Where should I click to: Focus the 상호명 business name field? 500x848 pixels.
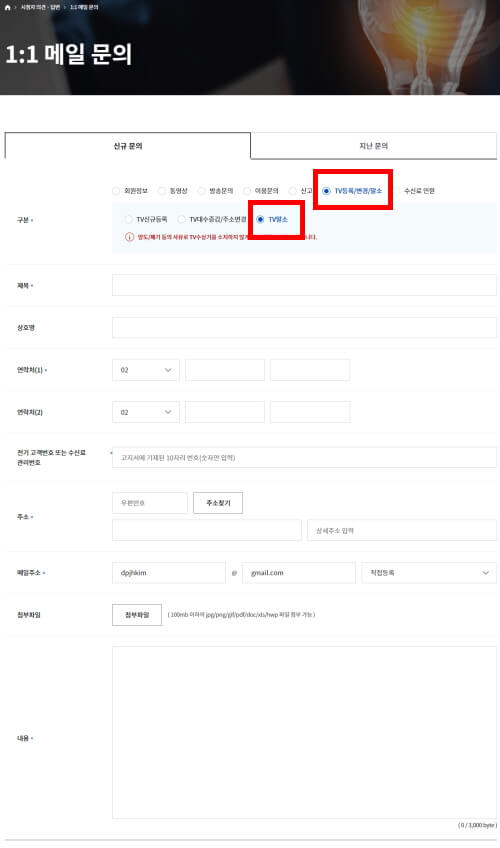pos(304,327)
